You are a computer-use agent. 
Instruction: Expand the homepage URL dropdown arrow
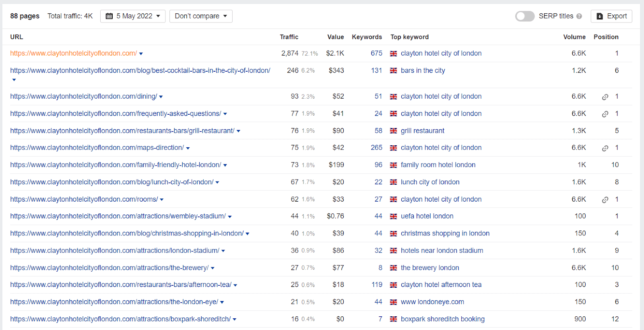pos(141,54)
